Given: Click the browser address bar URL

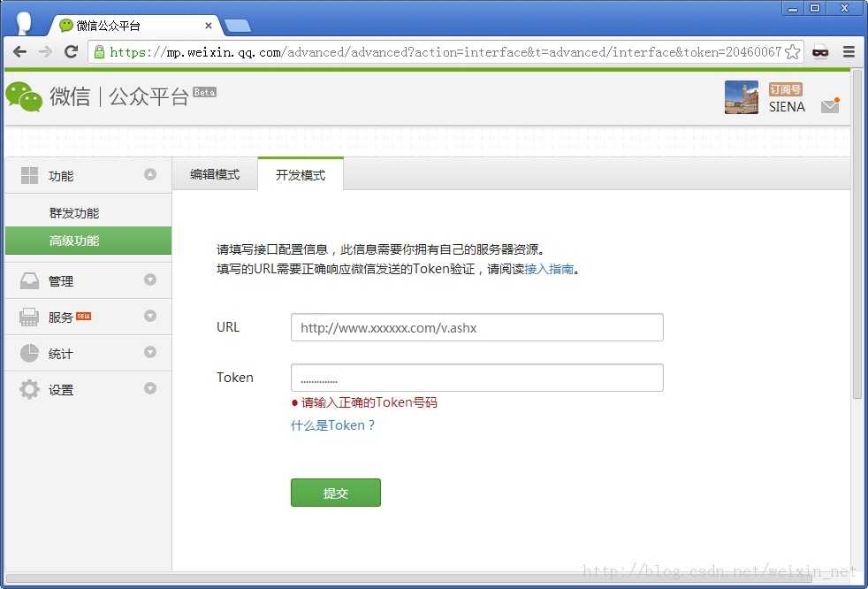Looking at the screenshot, I should [x=445, y=52].
